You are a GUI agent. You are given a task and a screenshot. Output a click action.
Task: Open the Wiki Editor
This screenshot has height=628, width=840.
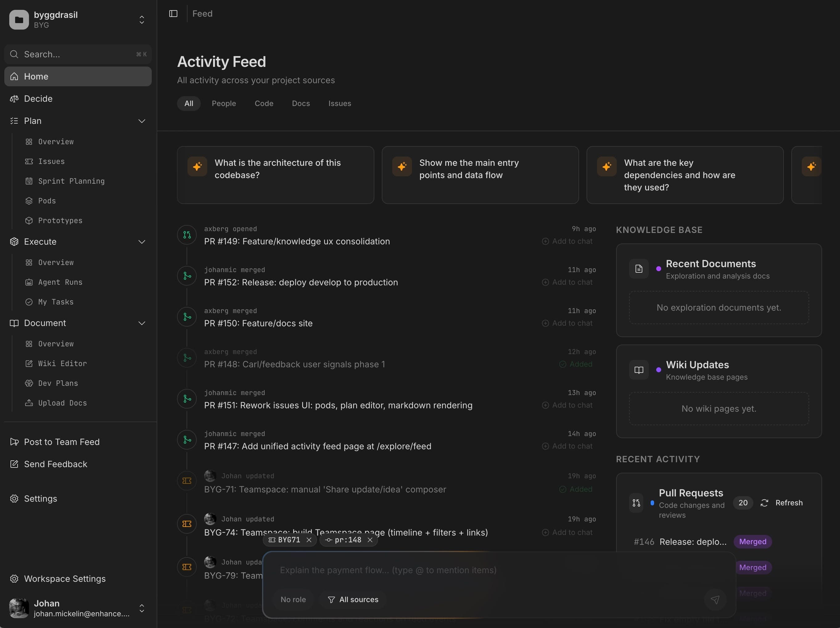pos(62,364)
